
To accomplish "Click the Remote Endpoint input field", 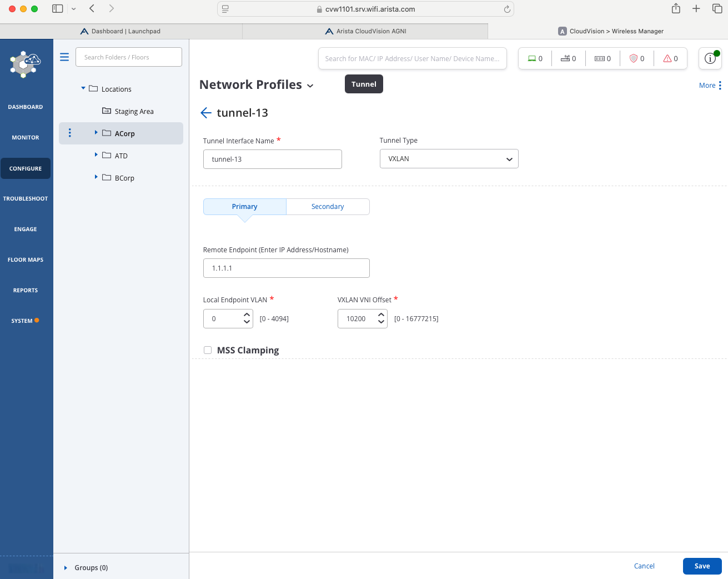I will point(286,268).
